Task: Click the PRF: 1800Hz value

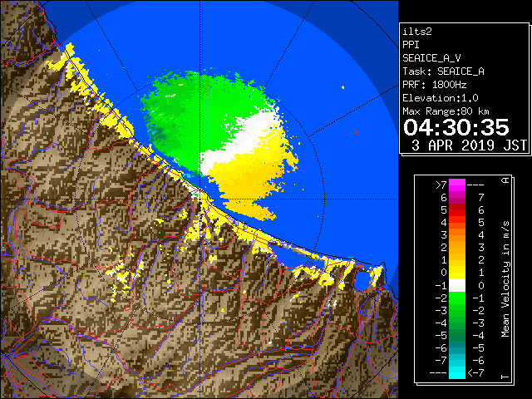Action: [x=435, y=85]
